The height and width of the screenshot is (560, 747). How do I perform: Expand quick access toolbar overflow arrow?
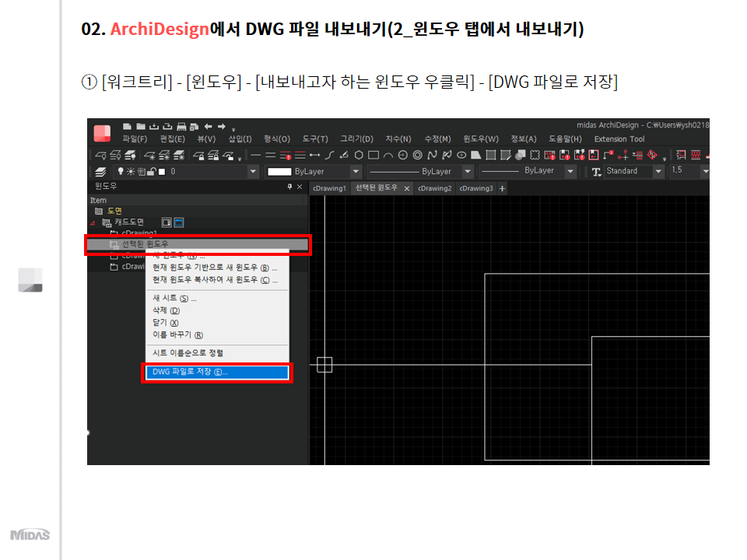coord(233,129)
